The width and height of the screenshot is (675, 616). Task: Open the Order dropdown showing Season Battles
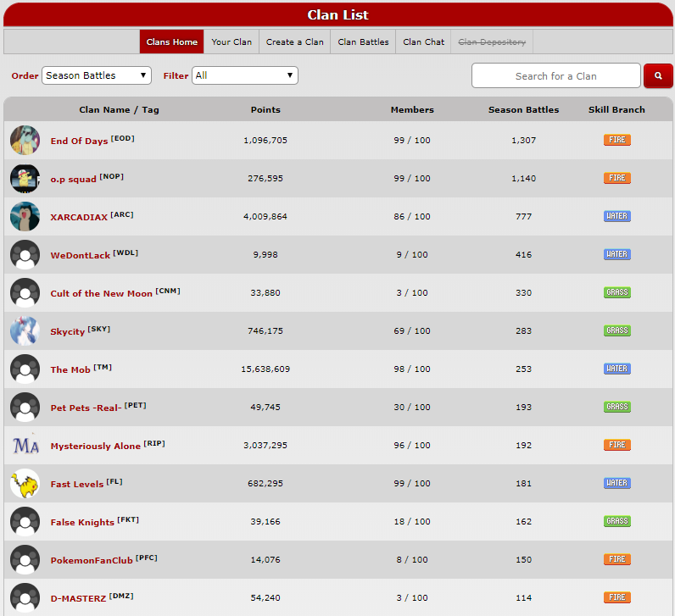click(x=97, y=75)
